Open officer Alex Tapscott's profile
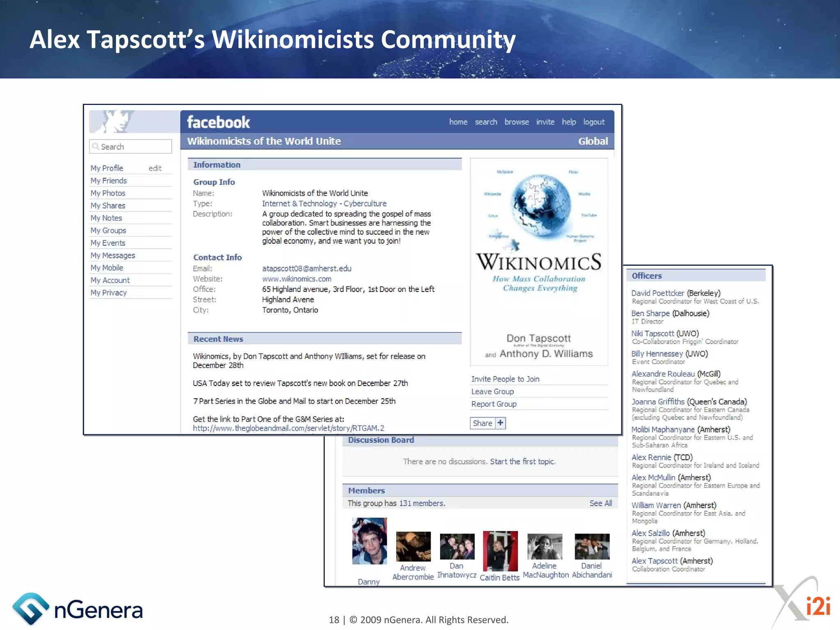 coord(655,561)
